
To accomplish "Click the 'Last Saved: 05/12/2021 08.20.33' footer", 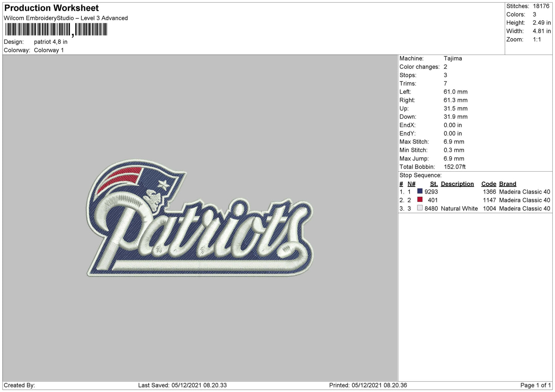I will pyautogui.click(x=182, y=385).
